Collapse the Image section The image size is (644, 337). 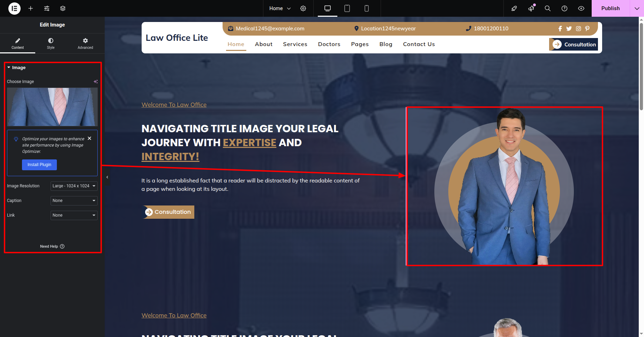click(x=16, y=68)
